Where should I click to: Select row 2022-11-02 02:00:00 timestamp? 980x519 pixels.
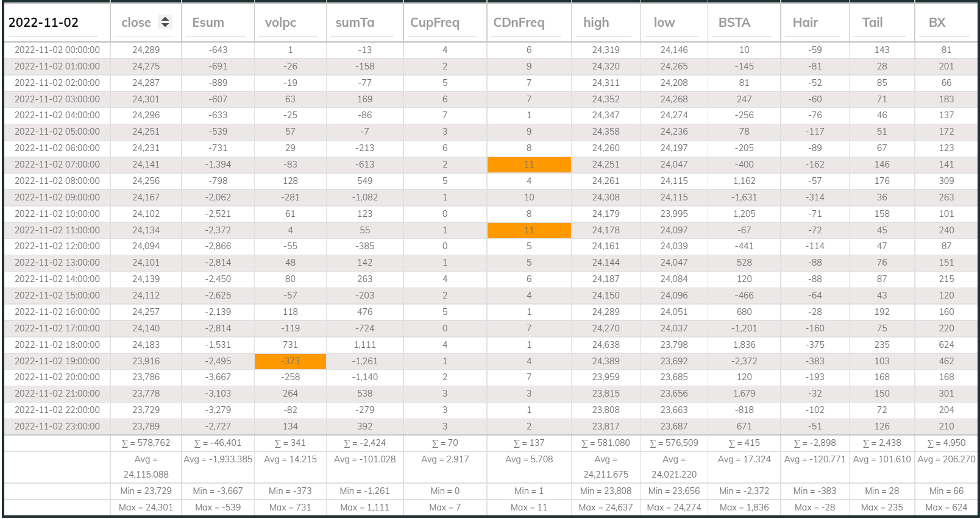[x=57, y=83]
